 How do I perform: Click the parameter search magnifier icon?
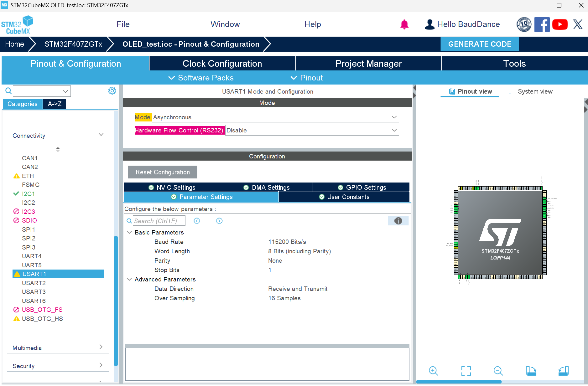[129, 221]
